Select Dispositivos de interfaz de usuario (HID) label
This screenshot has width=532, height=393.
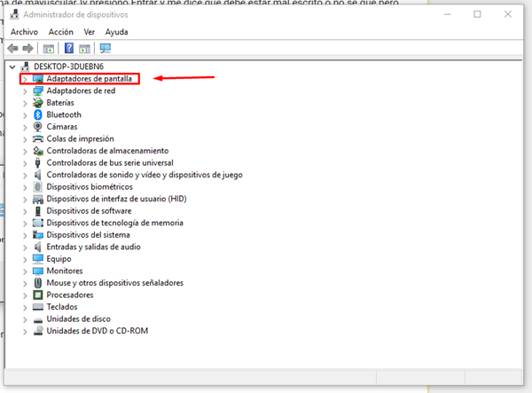click(x=116, y=199)
